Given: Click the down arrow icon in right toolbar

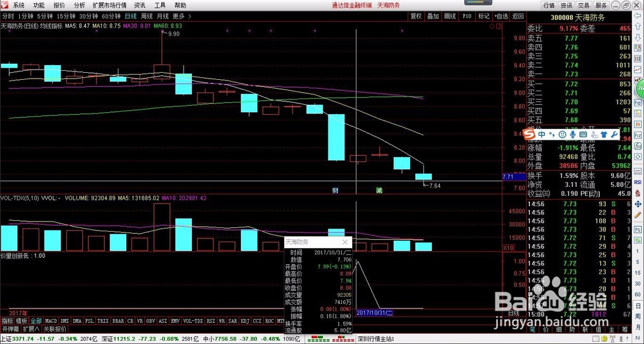Looking at the screenshot, I should [638, 37].
